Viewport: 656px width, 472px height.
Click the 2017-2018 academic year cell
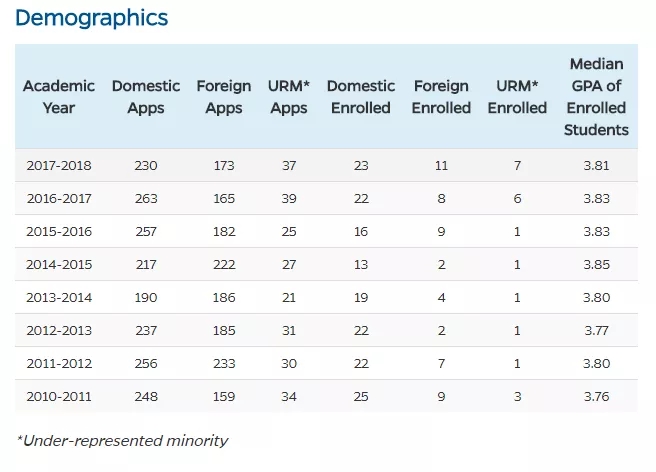59,165
